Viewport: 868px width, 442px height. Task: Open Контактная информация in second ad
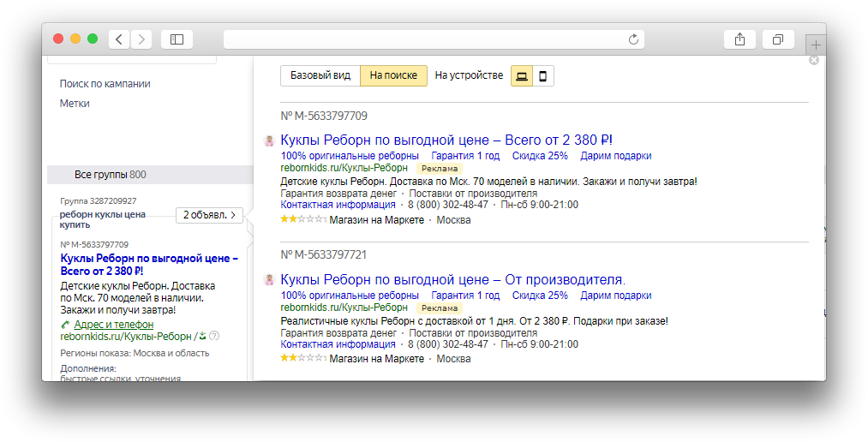pos(338,344)
